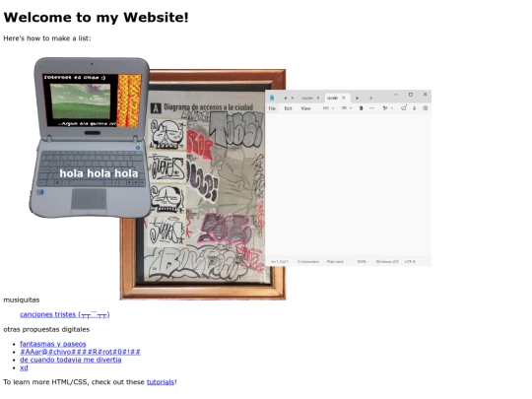
Task: Click 'Diagrama de accesos a la ciudad' title
Action: point(209,107)
